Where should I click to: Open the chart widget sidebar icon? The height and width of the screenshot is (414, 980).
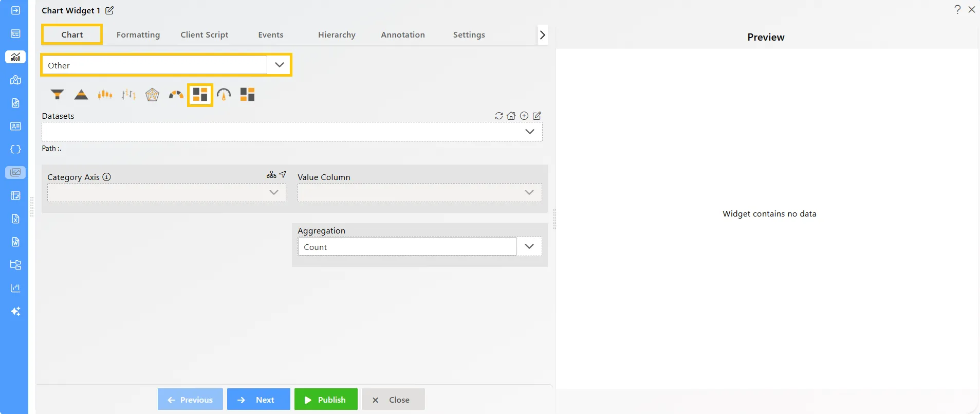pyautogui.click(x=15, y=57)
